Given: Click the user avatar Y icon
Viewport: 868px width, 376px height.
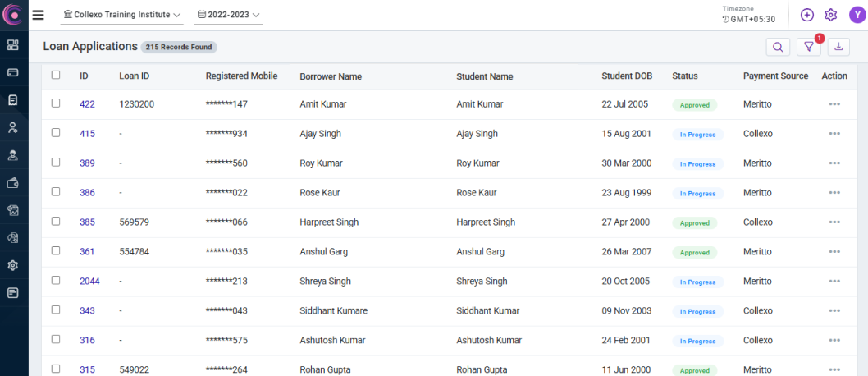Looking at the screenshot, I should 857,15.
